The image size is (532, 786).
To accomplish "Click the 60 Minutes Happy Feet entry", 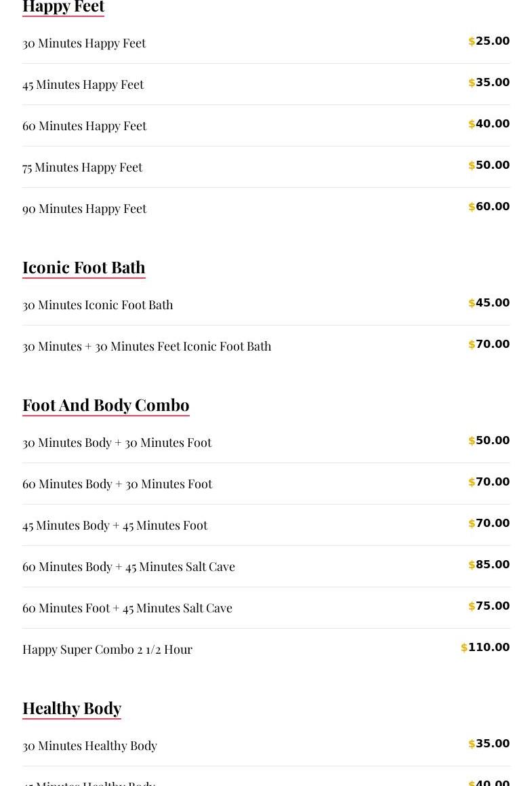I will (84, 125).
